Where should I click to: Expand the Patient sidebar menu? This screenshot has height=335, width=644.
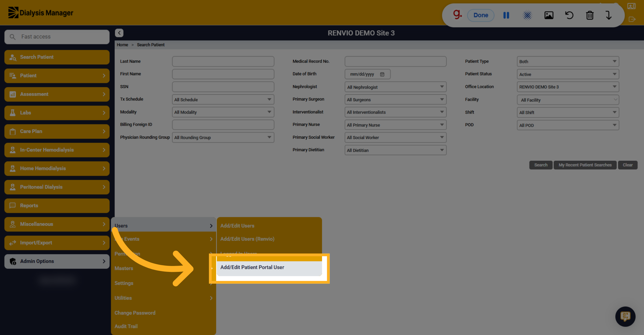point(57,75)
